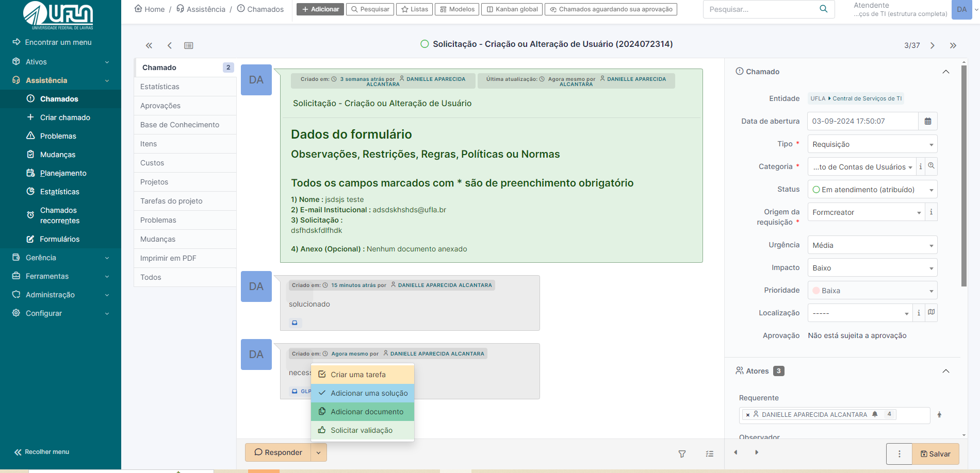
Task: Open Tipo dropdown
Action: tap(872, 144)
